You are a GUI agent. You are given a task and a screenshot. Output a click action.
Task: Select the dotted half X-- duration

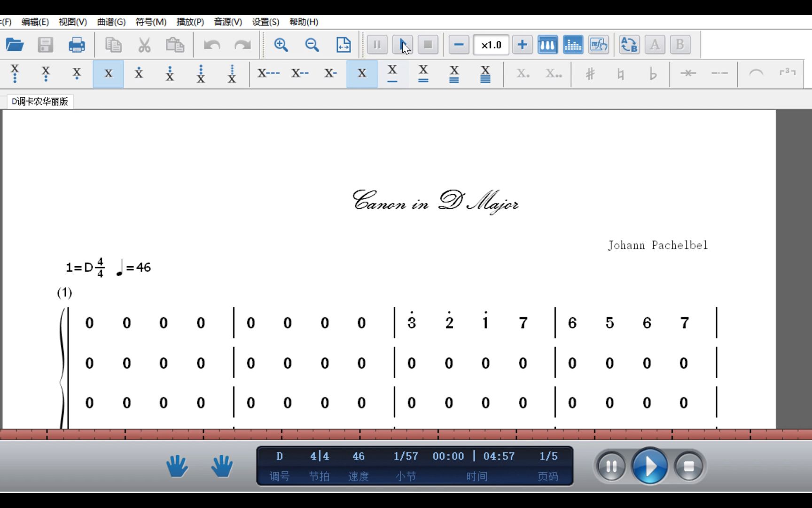[300, 74]
